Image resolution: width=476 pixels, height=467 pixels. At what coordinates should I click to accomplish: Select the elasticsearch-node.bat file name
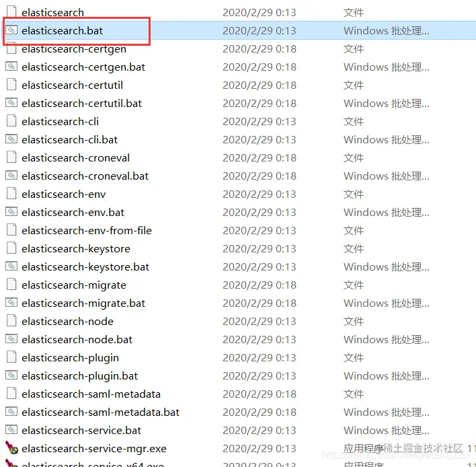pyautogui.click(x=77, y=340)
